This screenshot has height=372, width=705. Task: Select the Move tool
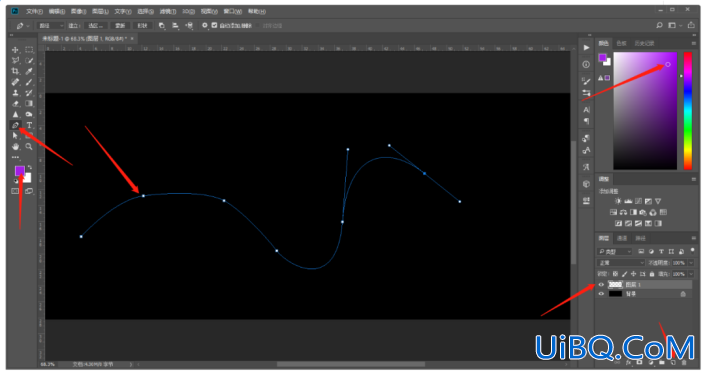[x=15, y=50]
